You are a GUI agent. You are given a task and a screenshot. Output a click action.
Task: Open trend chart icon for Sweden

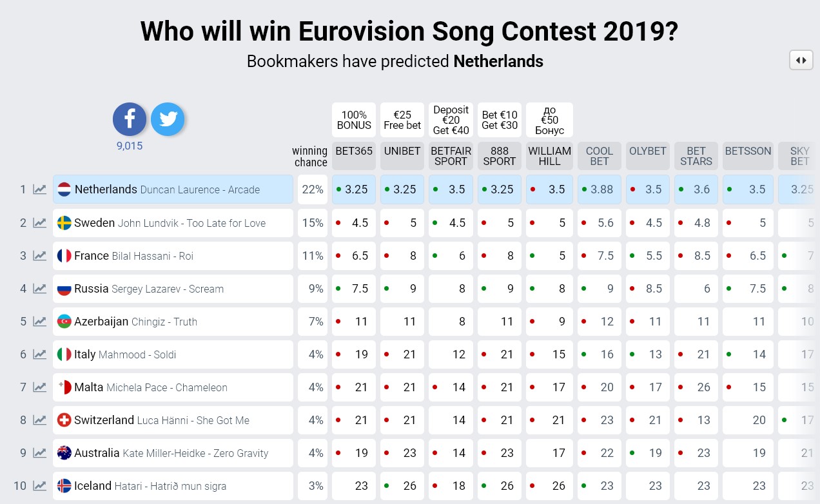click(x=40, y=223)
